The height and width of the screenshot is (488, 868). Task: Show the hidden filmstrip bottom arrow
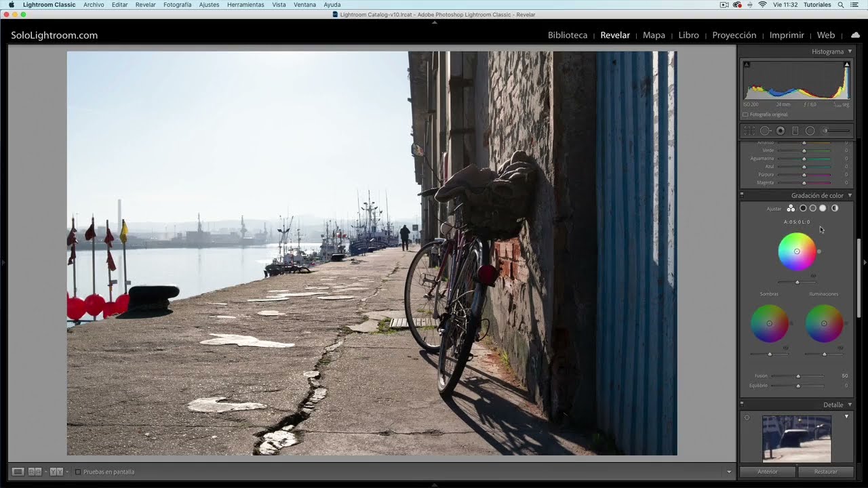point(434,485)
